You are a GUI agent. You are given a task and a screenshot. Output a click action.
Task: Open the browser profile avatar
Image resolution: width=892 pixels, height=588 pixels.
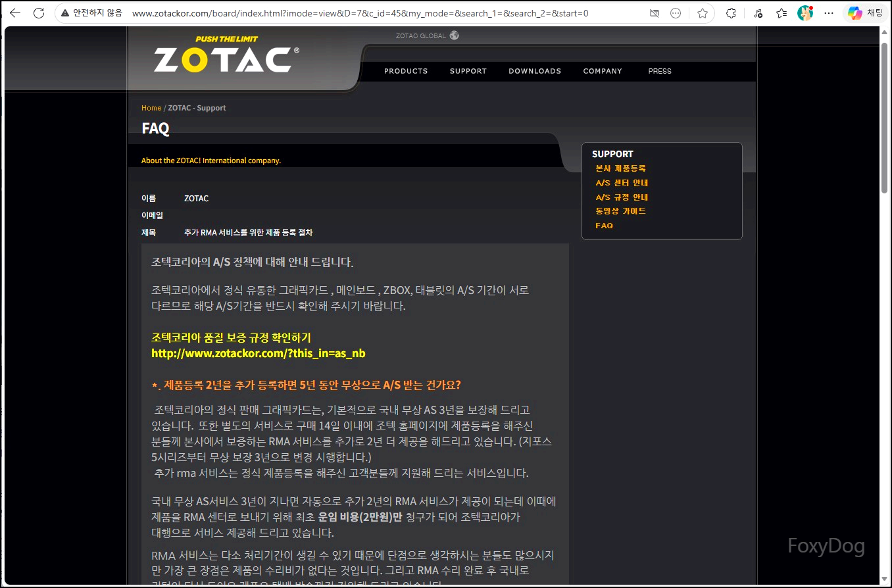tap(805, 13)
